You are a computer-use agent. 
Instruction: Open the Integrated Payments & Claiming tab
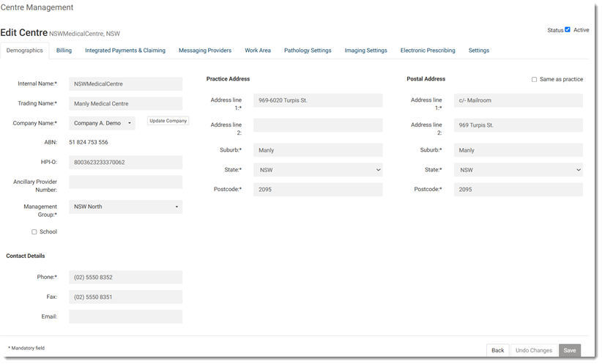pos(125,51)
